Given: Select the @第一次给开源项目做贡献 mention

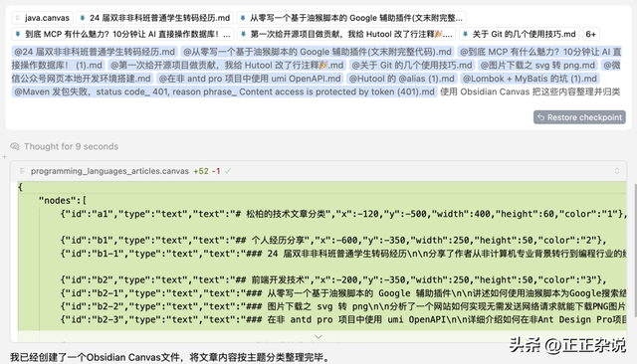Looking at the screenshot, I should 227,66.
